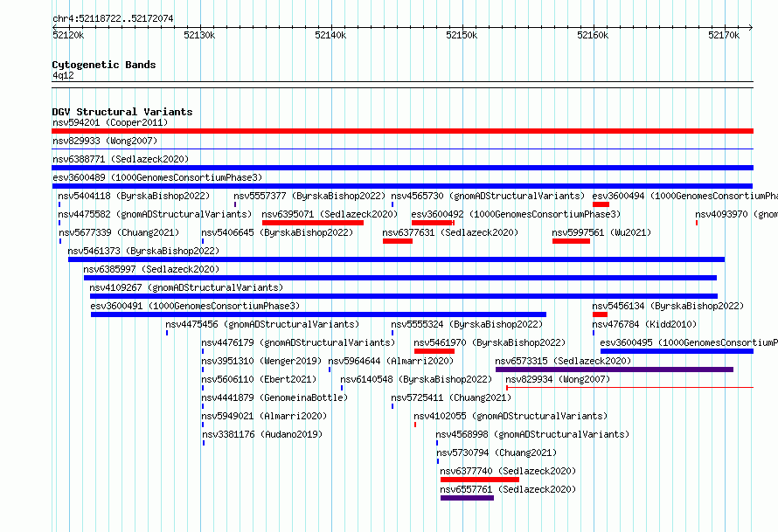
Task: Open nsv5461970 (ByrskaBishop2022) label
Action: tap(490, 342)
